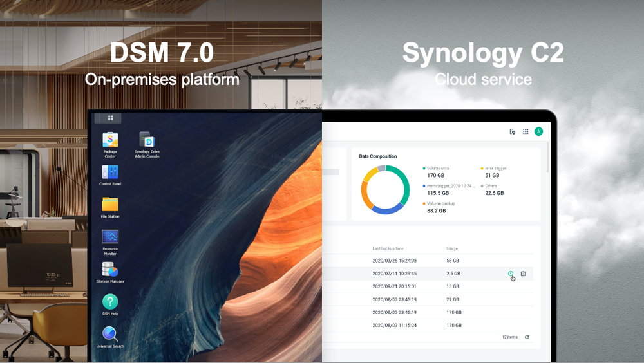This screenshot has height=363, width=644.
Task: Open Storage Manager
Action: click(x=110, y=270)
